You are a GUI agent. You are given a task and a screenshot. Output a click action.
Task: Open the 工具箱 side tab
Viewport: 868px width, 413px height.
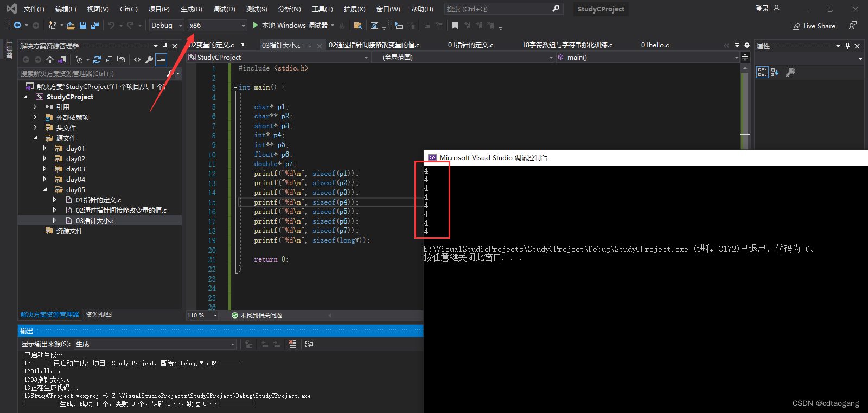pos(9,49)
